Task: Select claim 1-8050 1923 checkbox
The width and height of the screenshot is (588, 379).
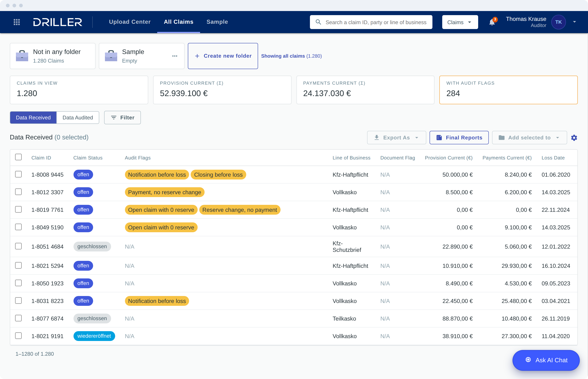Action: coord(18,283)
